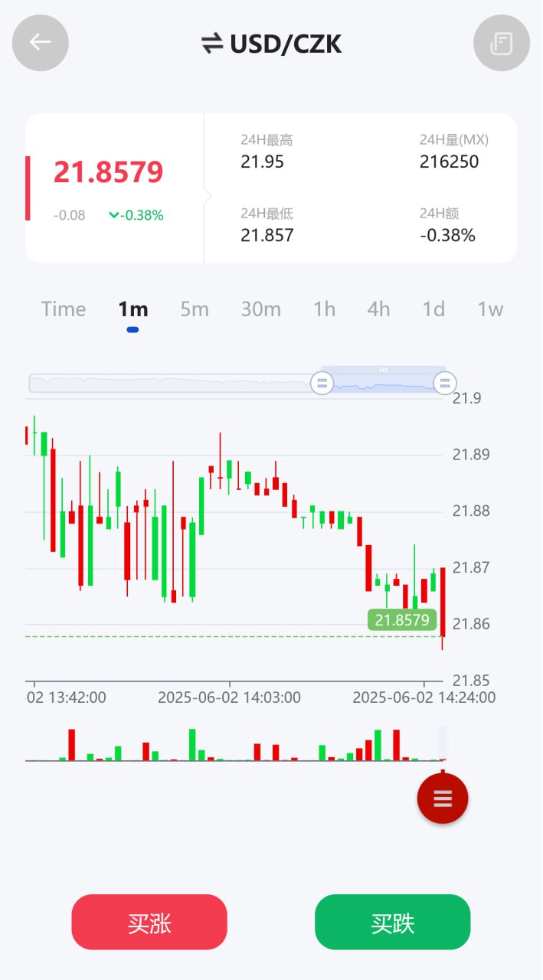Show the 1d daily chart
The height and width of the screenshot is (980, 543).
tap(433, 309)
